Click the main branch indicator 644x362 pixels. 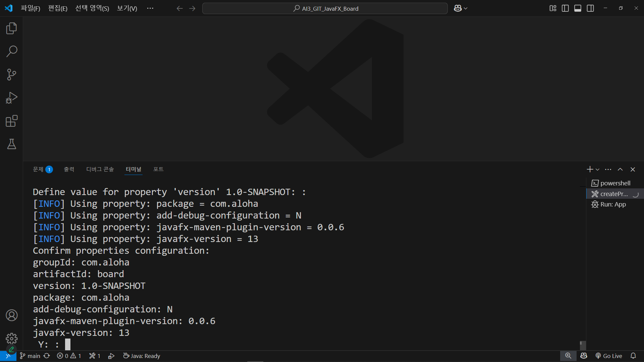pyautogui.click(x=30, y=356)
